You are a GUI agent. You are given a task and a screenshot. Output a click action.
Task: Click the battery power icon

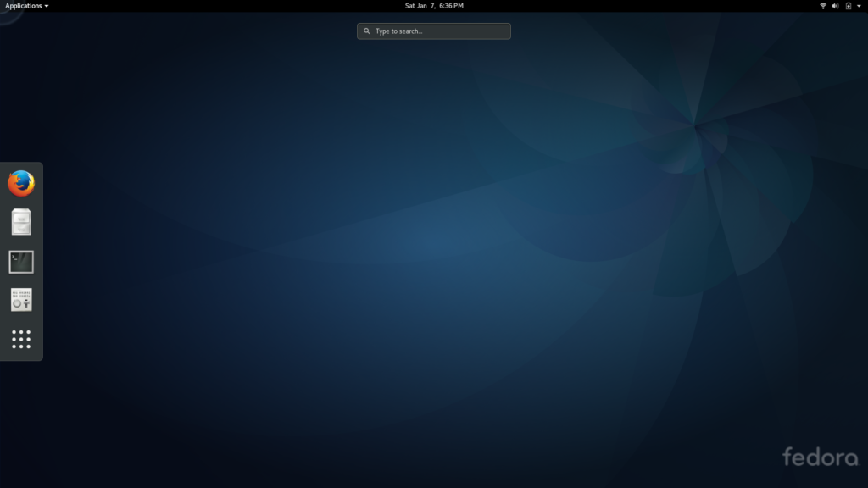(x=848, y=6)
